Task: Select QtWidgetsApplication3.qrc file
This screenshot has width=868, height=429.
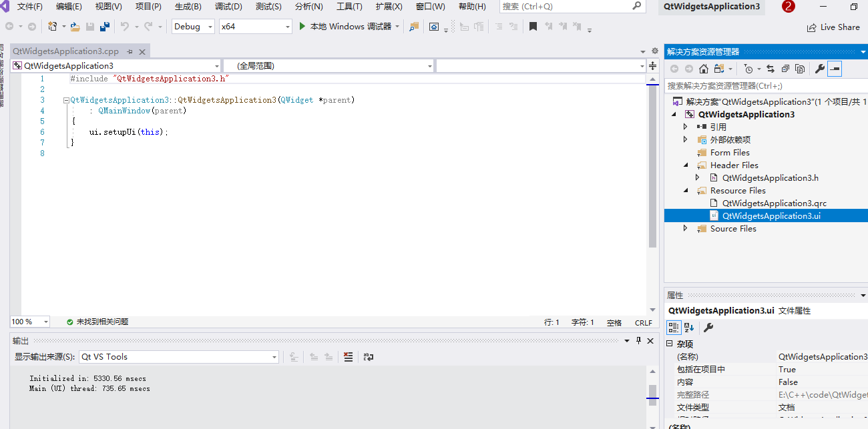Action: (x=774, y=203)
